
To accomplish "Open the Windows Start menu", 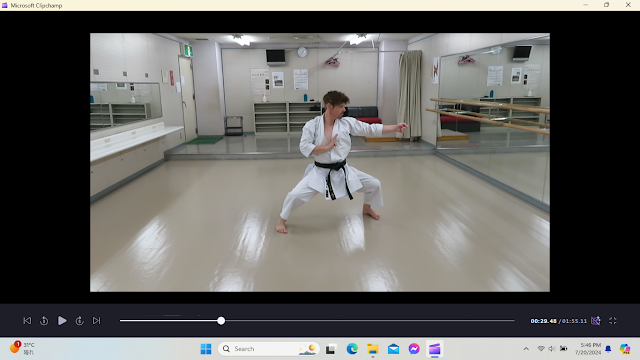I will point(206,349).
